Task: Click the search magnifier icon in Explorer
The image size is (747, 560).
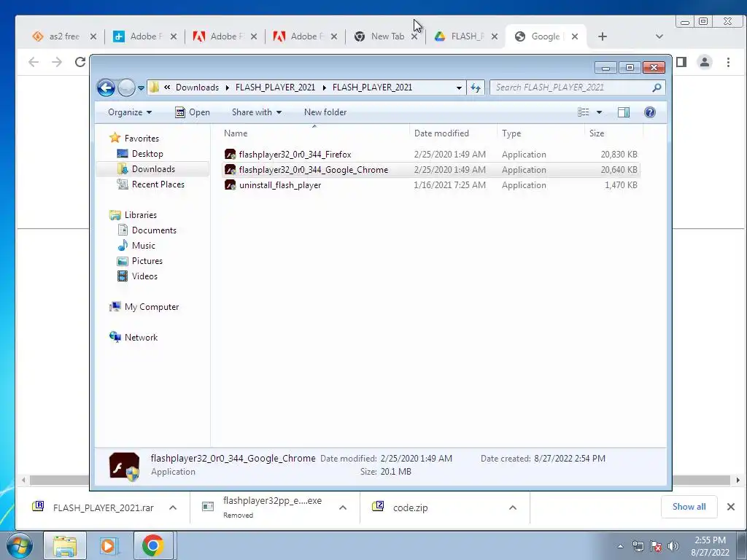Action: (x=657, y=87)
